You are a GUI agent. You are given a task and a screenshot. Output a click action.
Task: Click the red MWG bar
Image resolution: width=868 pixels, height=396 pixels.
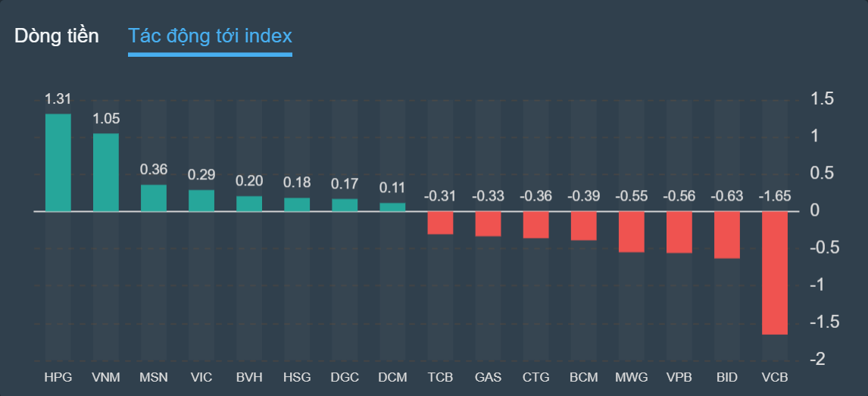[x=632, y=232]
